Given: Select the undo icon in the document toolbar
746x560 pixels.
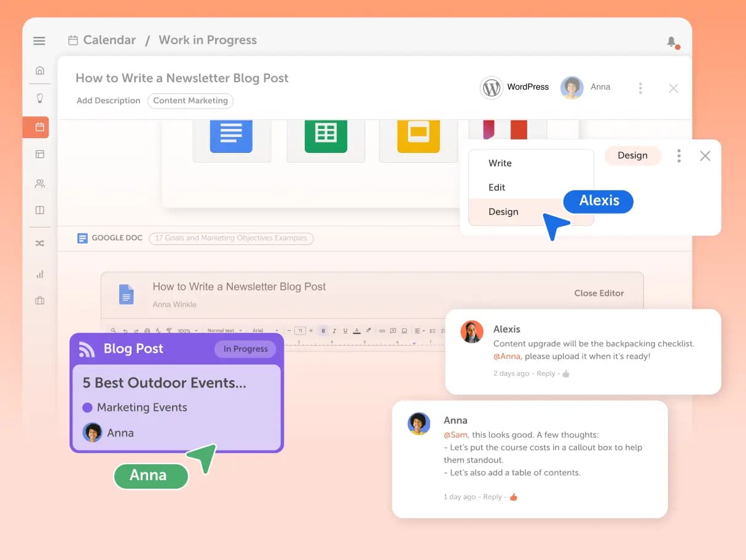Looking at the screenshot, I should pyautogui.click(x=125, y=330).
